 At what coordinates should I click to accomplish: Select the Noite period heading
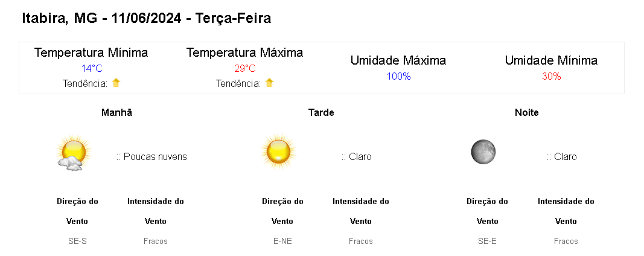tap(527, 112)
